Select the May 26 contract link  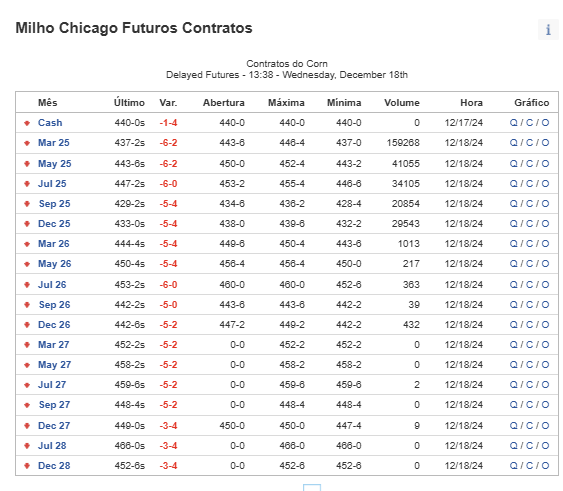pos(55,264)
